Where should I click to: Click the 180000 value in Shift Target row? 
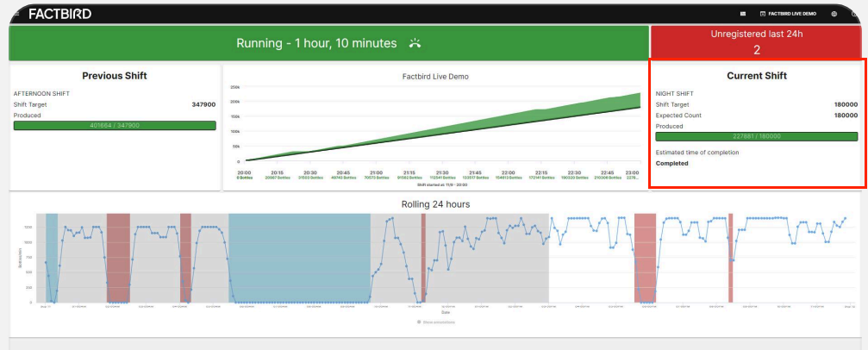click(x=846, y=104)
